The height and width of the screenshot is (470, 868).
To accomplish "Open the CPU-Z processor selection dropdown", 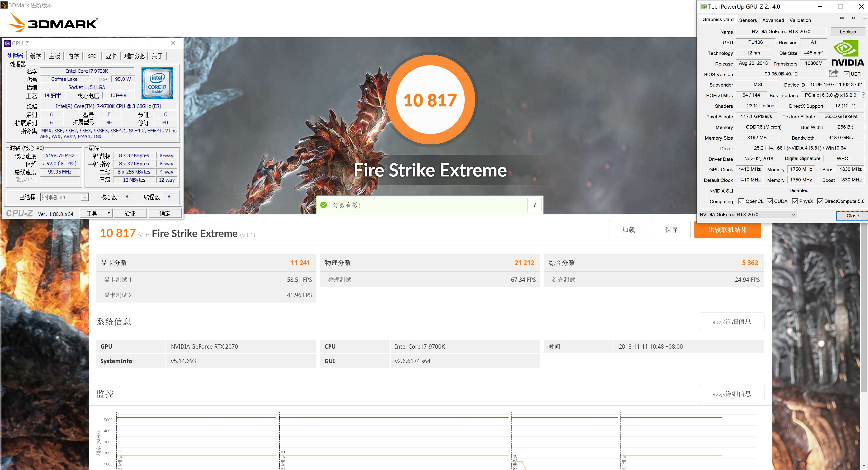I will [x=85, y=197].
